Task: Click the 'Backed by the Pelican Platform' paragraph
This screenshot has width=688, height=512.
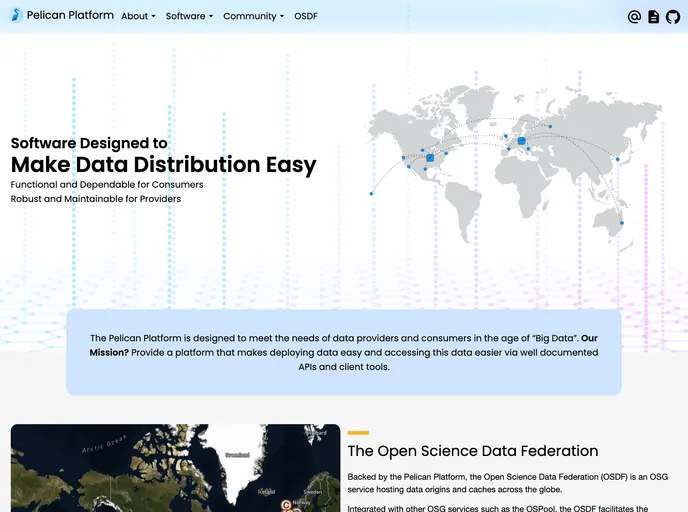Action: pos(508,483)
